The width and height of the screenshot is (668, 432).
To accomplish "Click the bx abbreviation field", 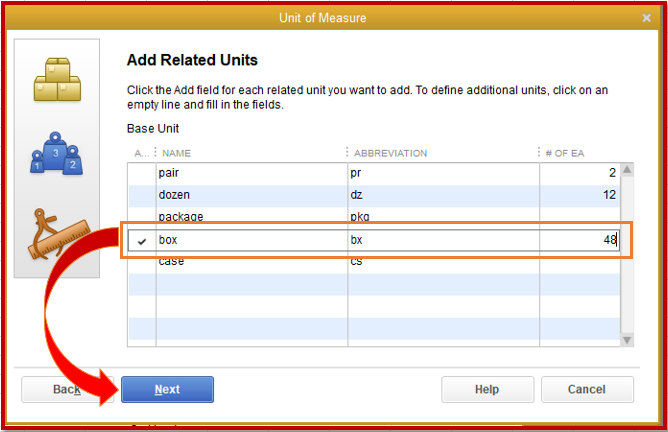I will 443,240.
